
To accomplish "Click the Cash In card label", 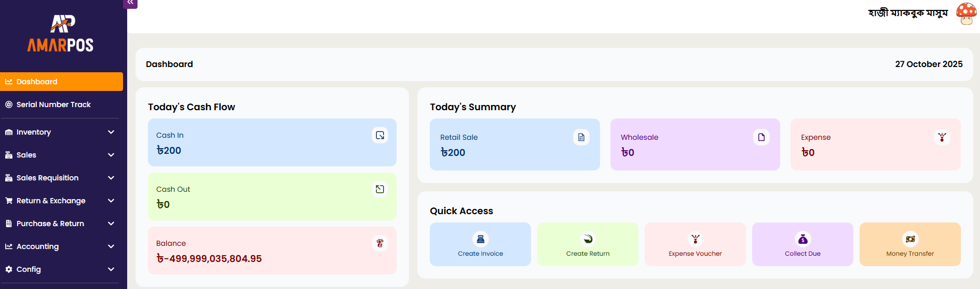I will click(x=170, y=135).
